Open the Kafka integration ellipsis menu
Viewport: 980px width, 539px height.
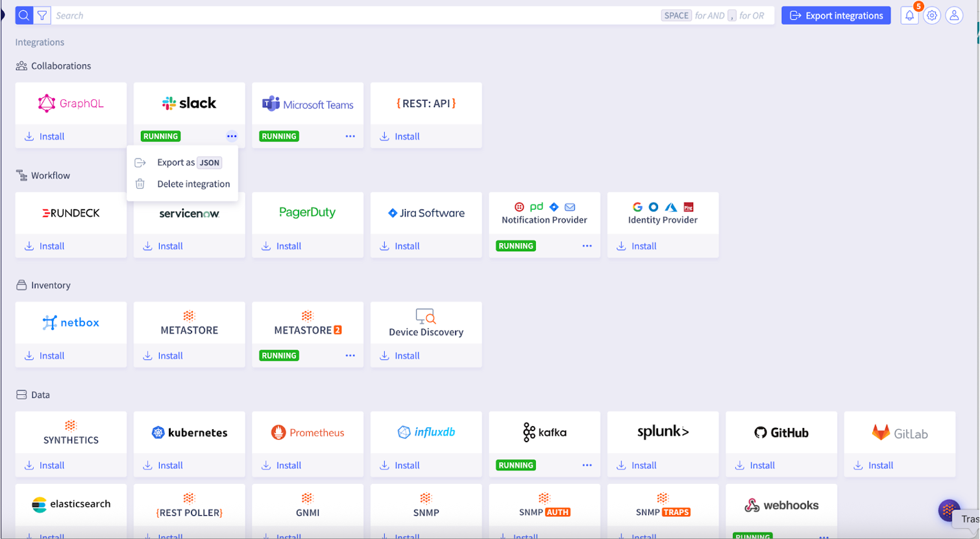pos(587,465)
